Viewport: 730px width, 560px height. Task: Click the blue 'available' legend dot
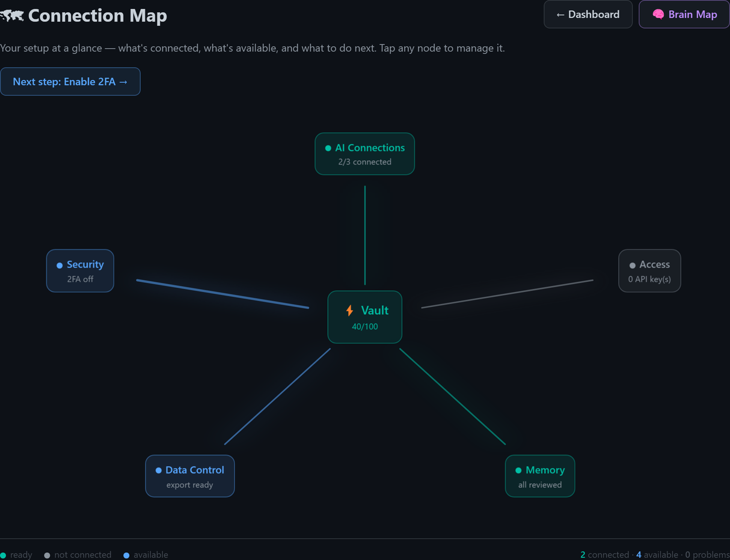(x=126, y=555)
